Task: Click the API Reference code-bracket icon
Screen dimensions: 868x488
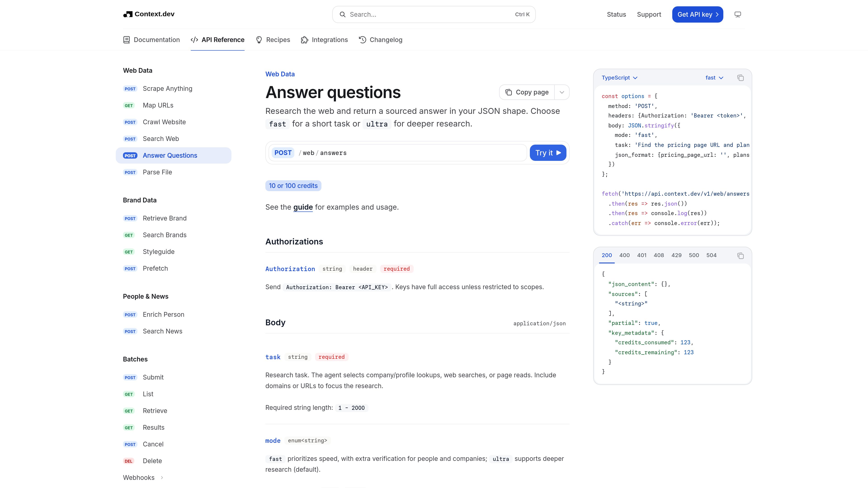Action: click(x=194, y=40)
